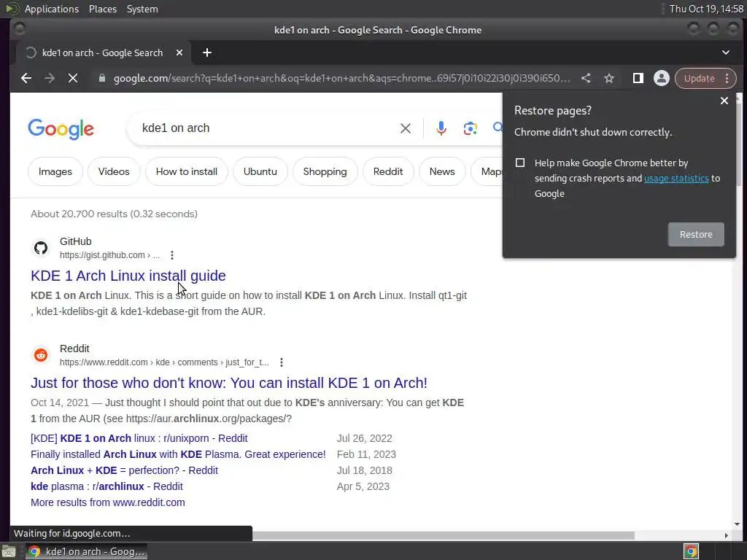The height and width of the screenshot is (560, 747).
Task: Open the 'usage statistics' link
Action: point(676,178)
